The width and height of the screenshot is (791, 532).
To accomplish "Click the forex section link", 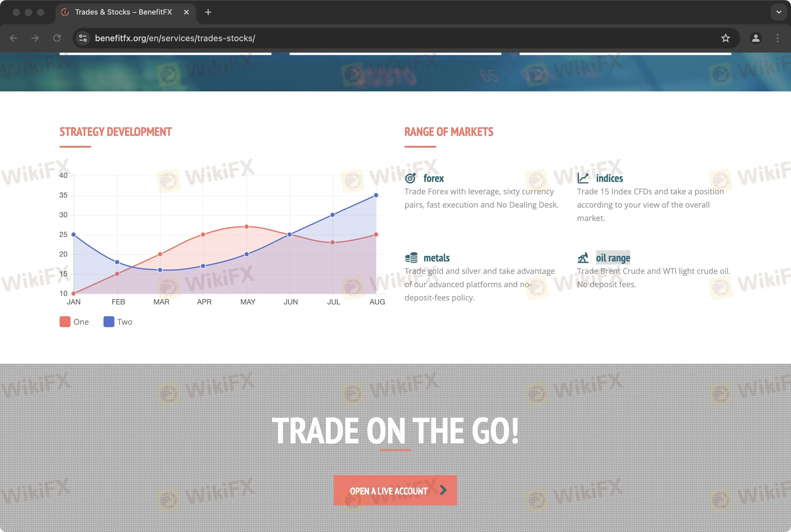I will click(x=434, y=178).
